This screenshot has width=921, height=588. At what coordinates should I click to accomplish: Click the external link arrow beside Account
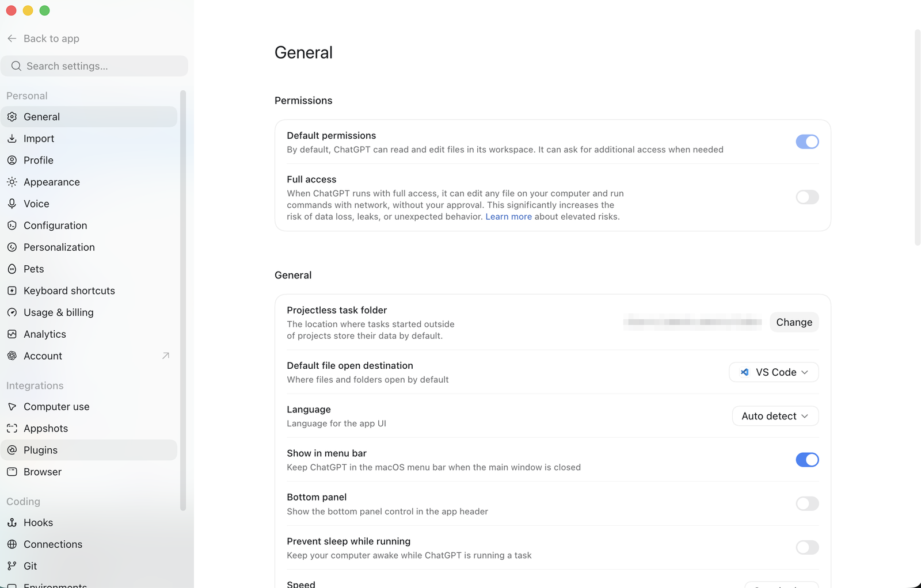(x=166, y=356)
